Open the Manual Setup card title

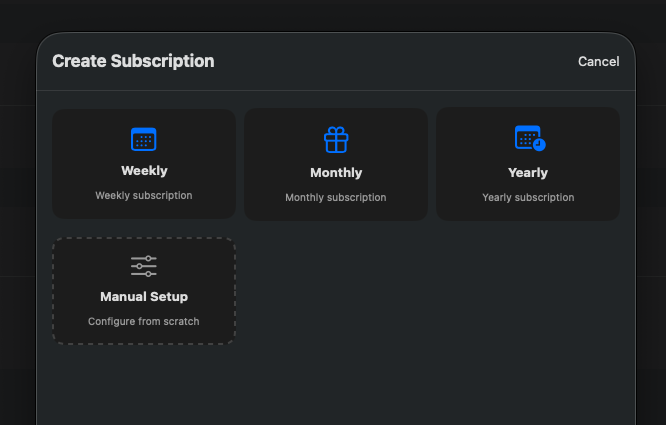click(x=144, y=297)
